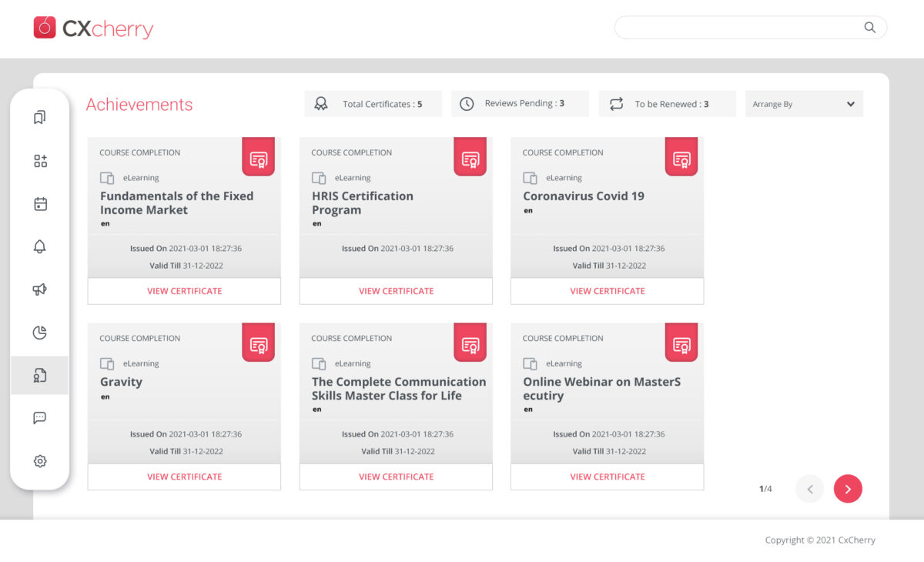Click the Reviews Pending : 3 counter

click(520, 104)
